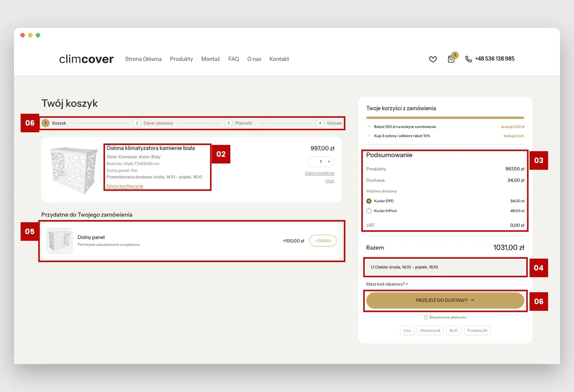Select Kurier DPD delivery option
Image resolution: width=574 pixels, height=392 pixels.
coord(369,201)
